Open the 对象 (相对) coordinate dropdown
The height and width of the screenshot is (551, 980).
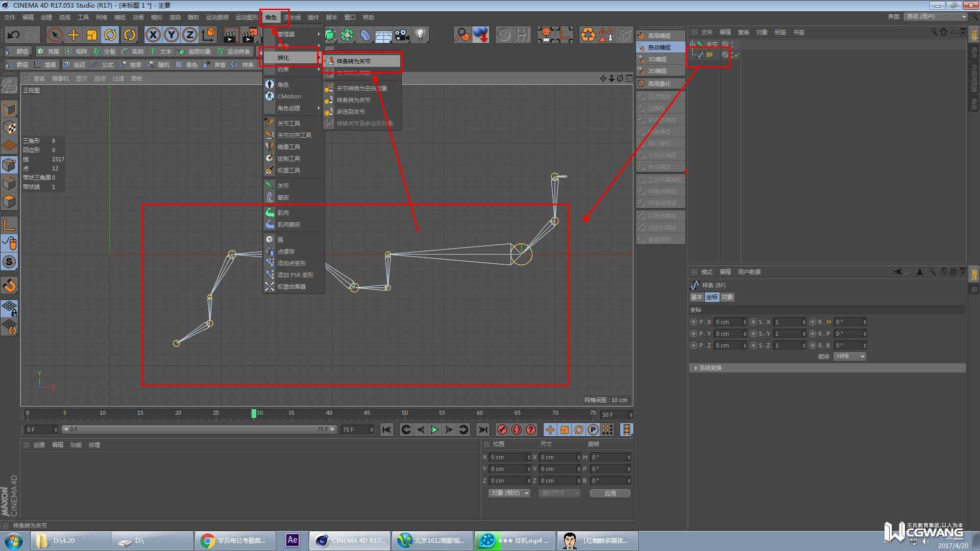pyautogui.click(x=509, y=493)
